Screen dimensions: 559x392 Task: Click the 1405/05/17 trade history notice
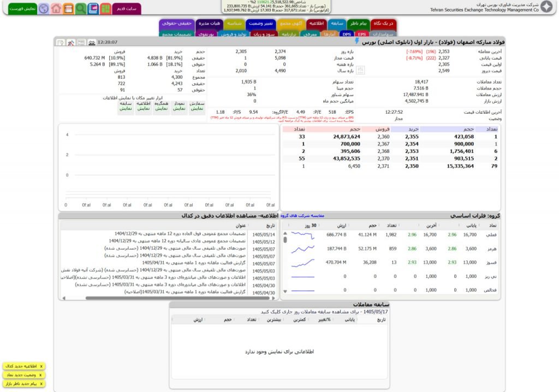[x=324, y=312]
